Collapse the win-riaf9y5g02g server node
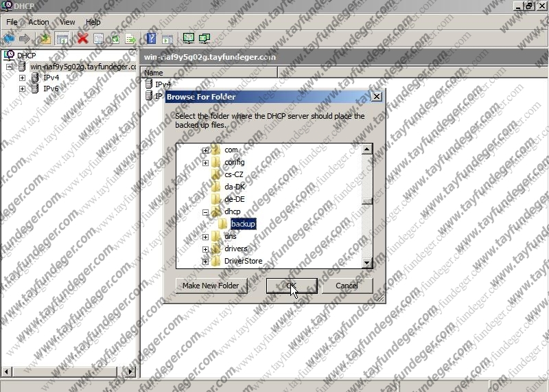The image size is (549, 392). pos(10,67)
